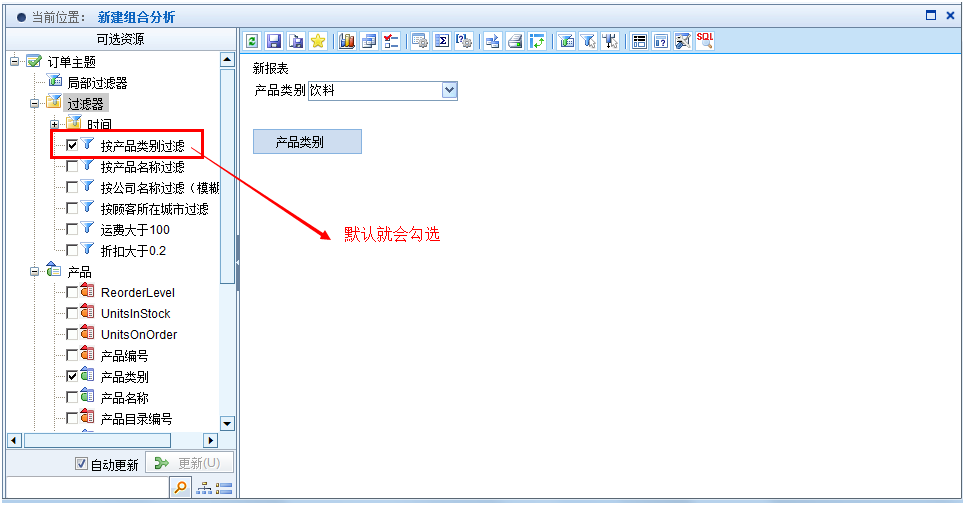Print the report using printer icon
Image resolution: width=965 pixels, height=505 pixels.
515,41
